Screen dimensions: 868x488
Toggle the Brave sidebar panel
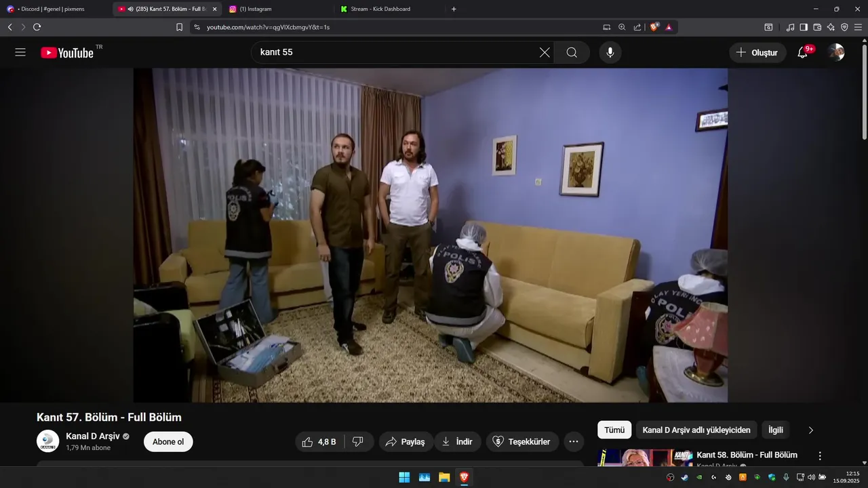pyautogui.click(x=804, y=27)
